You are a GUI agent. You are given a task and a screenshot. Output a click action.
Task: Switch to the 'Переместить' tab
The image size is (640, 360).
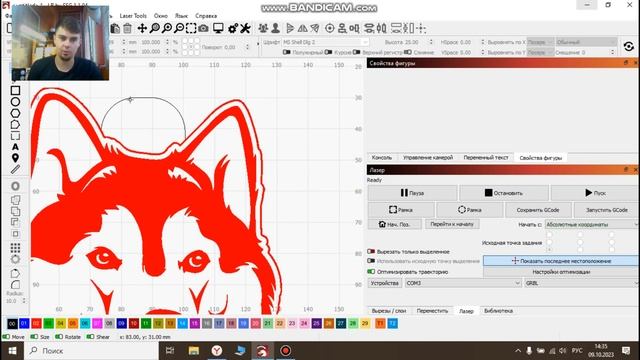[432, 311]
